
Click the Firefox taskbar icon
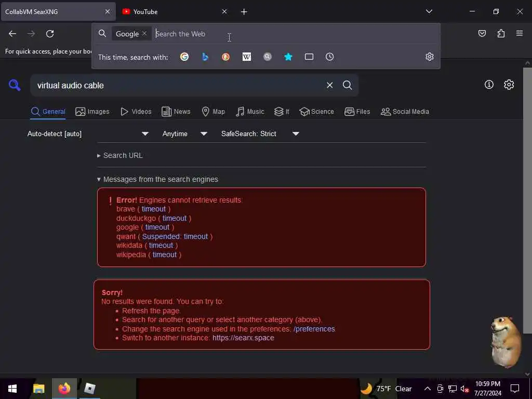pyautogui.click(x=64, y=389)
